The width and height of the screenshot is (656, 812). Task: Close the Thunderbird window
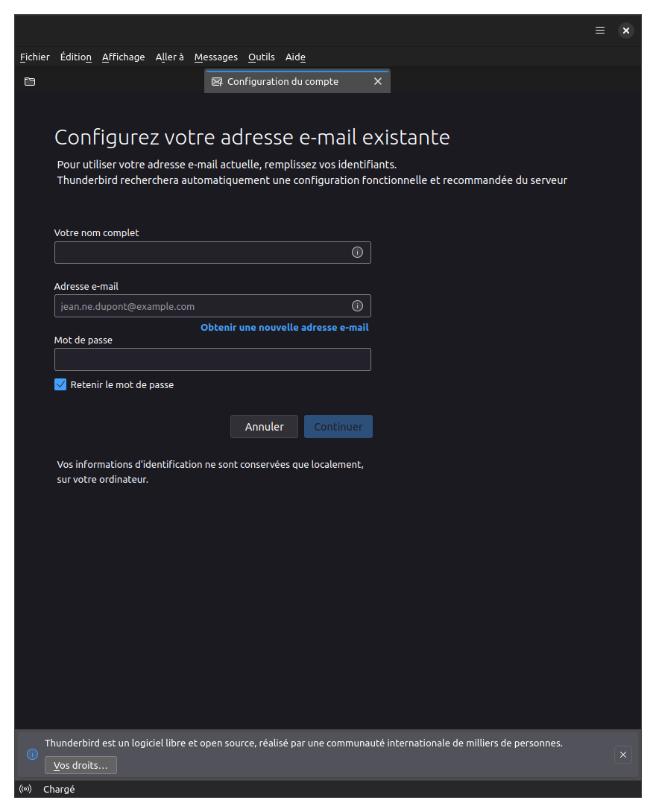(x=626, y=31)
